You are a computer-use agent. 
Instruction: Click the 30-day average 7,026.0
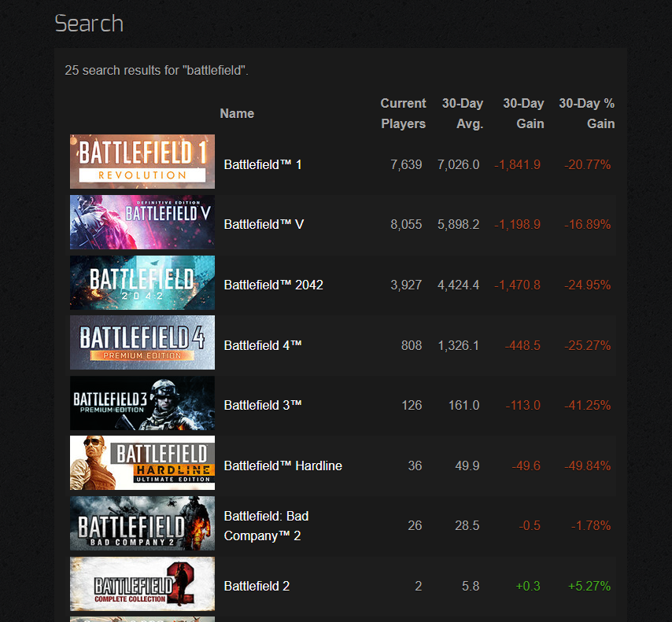(458, 164)
